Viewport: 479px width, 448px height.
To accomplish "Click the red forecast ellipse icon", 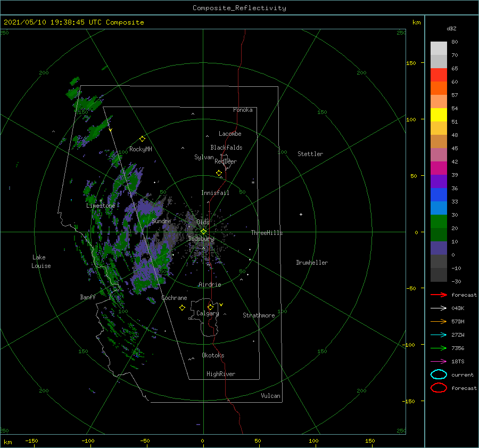I will click(439, 388).
